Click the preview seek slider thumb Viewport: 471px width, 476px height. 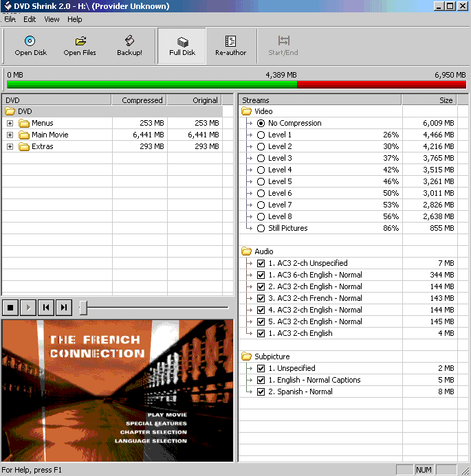(83, 308)
